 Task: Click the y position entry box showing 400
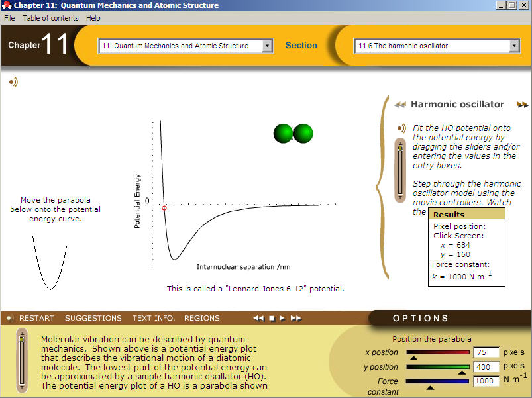point(486,366)
